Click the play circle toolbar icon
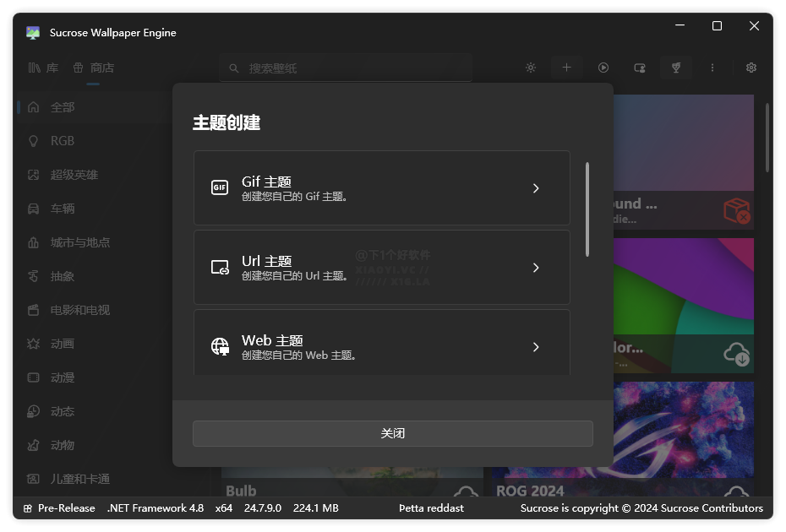 (603, 68)
